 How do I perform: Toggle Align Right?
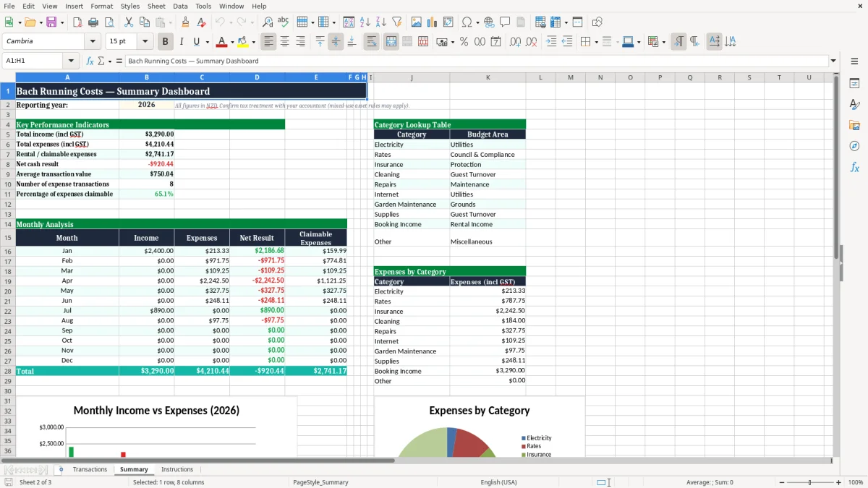pos(301,42)
